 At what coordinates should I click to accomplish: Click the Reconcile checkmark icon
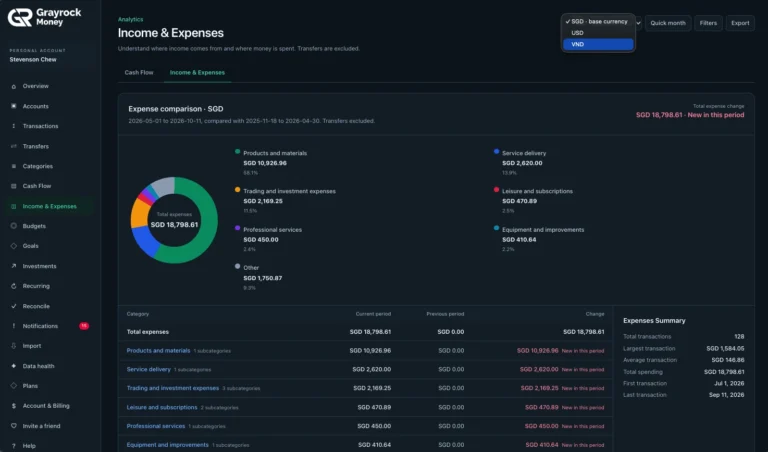(14, 306)
